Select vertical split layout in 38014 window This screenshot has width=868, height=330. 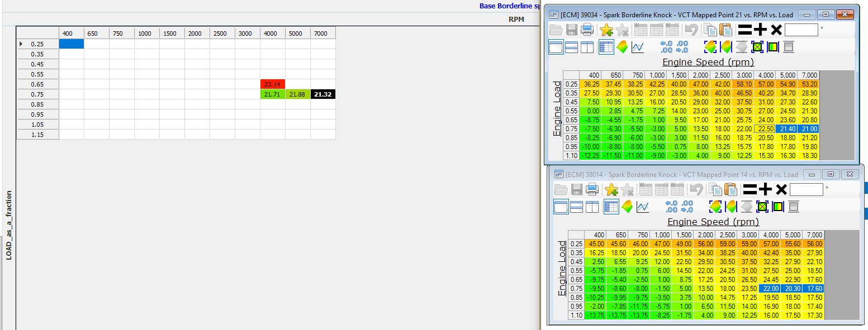pos(592,207)
